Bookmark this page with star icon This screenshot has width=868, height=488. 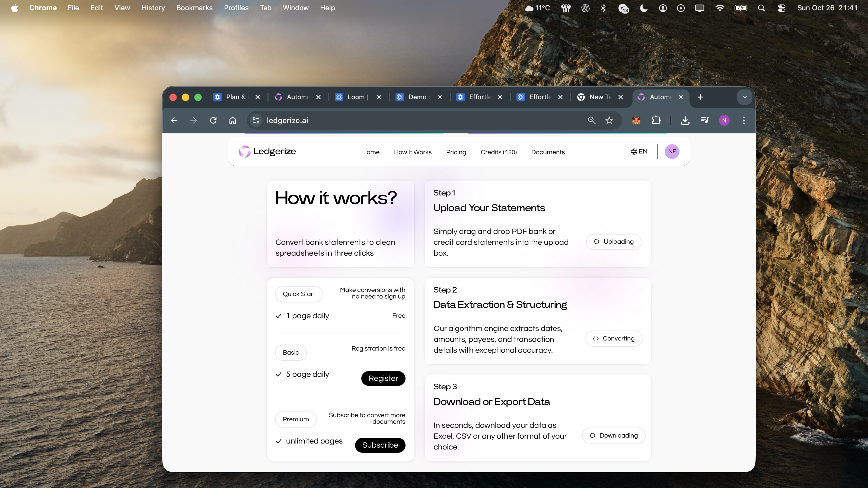coord(609,120)
